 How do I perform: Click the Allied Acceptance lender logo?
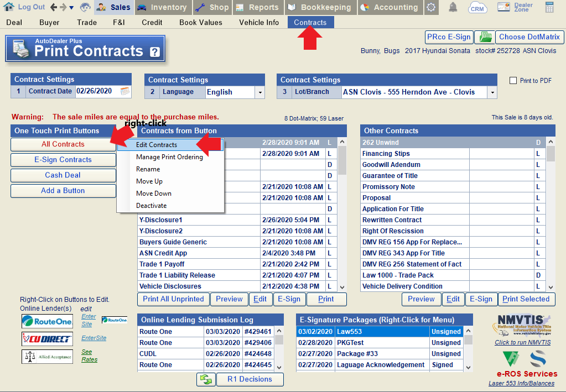47,357
